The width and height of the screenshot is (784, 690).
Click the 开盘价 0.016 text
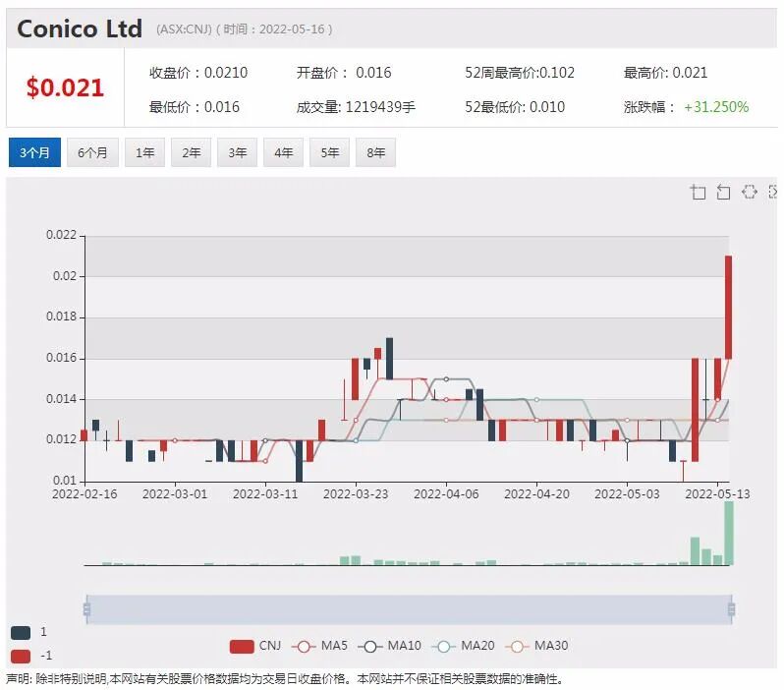[344, 73]
